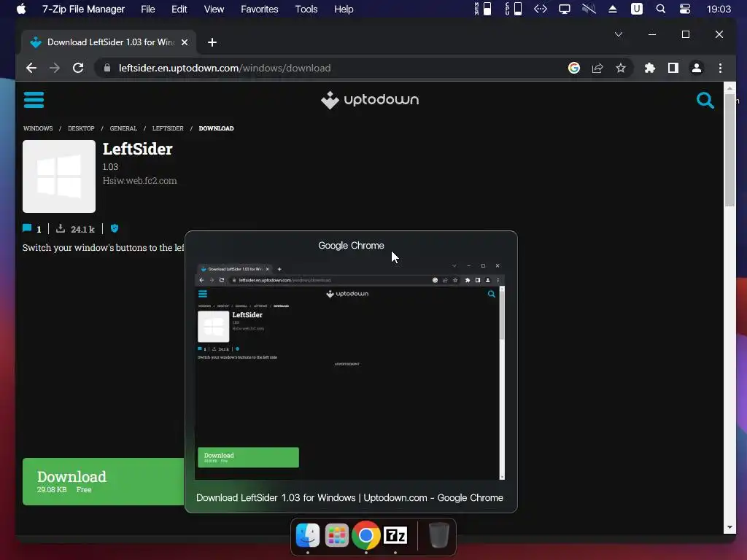747x560 pixels.
Task: Open the Favorites menu
Action: point(259,9)
